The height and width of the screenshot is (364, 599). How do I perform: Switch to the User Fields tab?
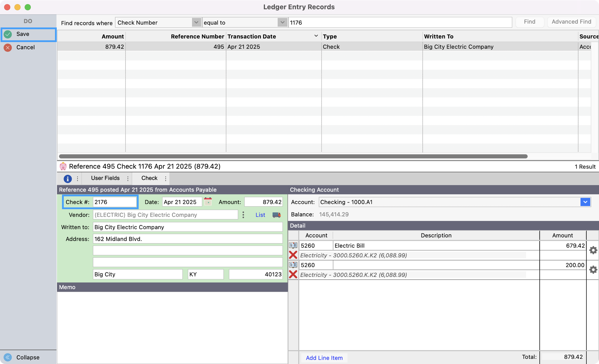pyautogui.click(x=105, y=178)
